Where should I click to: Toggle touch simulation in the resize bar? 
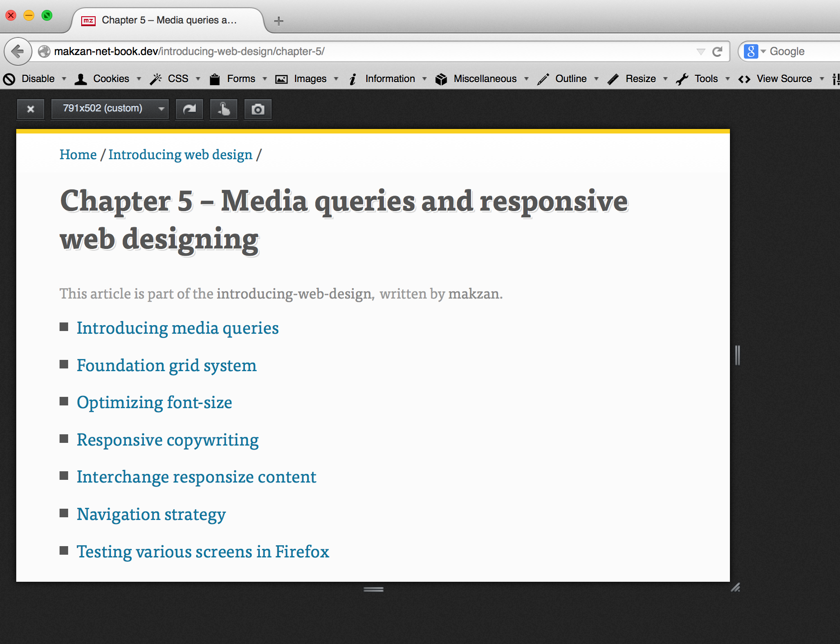click(x=224, y=109)
